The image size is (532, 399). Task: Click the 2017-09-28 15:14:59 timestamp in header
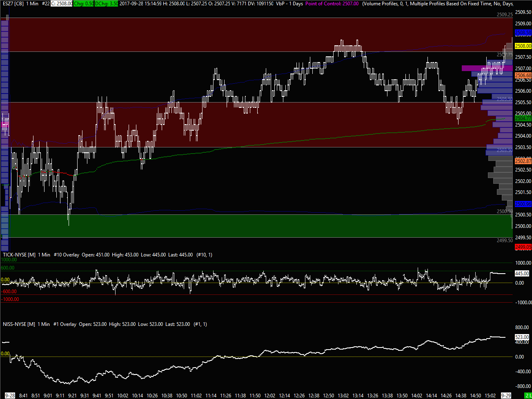[x=140, y=3]
